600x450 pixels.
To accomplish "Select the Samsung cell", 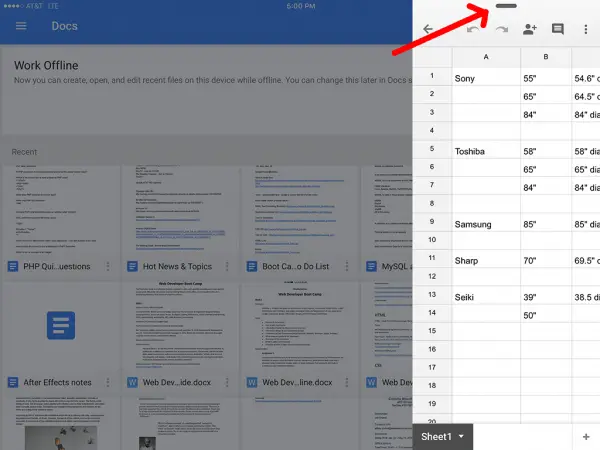I will tap(486, 222).
